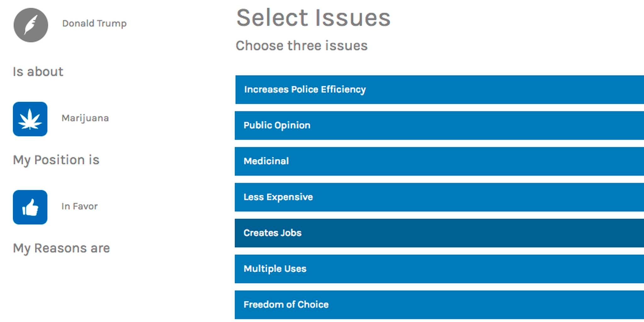Choose the Public Opinion issue

(439, 125)
